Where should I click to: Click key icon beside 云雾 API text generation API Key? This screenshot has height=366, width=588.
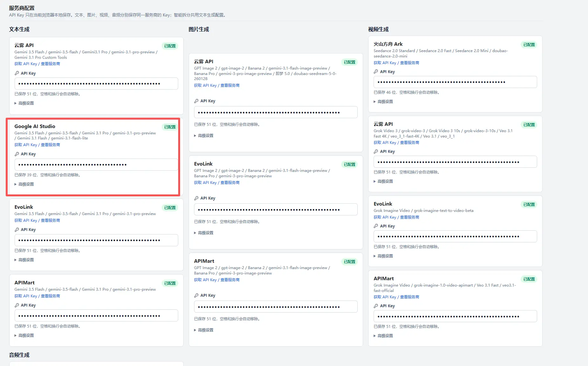(17, 73)
